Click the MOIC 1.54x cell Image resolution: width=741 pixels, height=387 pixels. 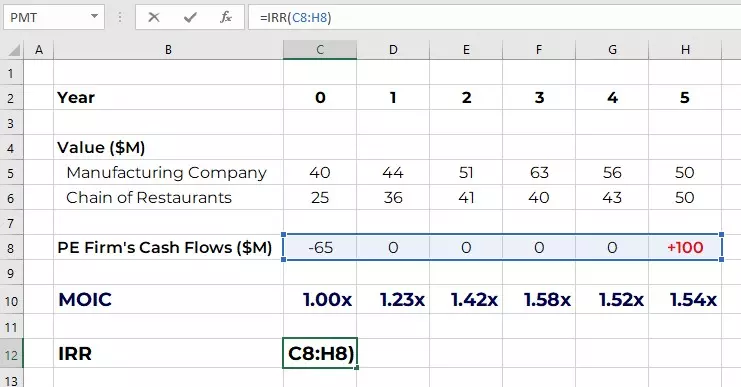click(685, 300)
